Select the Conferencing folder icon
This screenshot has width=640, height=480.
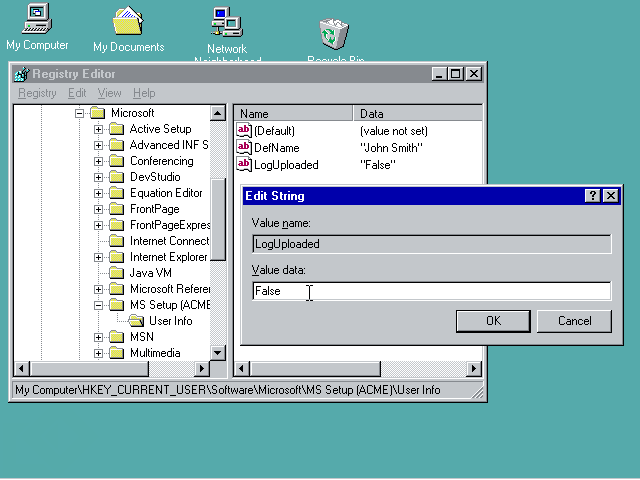[x=117, y=161]
